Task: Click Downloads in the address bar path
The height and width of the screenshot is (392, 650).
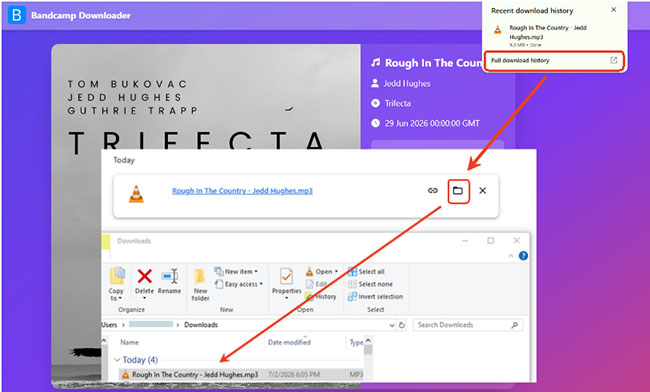Action: tap(201, 325)
